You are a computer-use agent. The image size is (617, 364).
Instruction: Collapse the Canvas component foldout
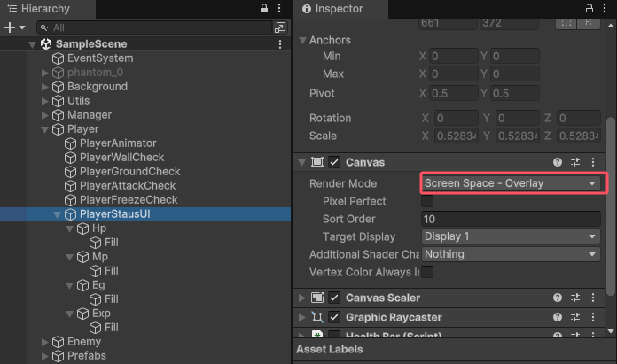[302, 162]
